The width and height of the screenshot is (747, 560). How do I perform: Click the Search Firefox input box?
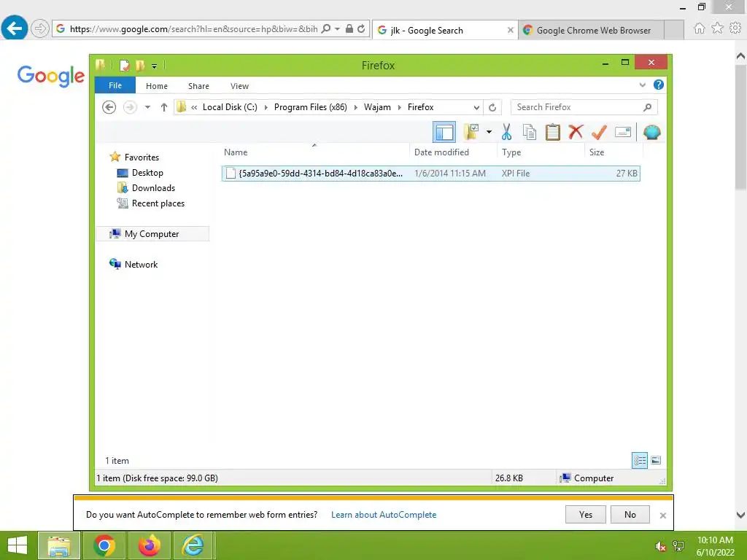point(578,107)
